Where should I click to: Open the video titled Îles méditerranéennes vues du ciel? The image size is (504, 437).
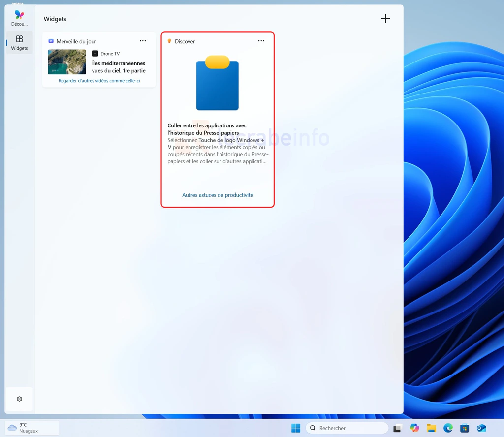click(x=119, y=67)
